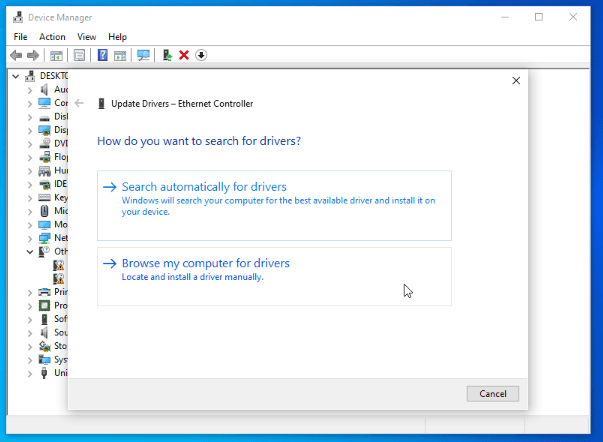The width and height of the screenshot is (603, 442).
Task: Choose Browse my computer for drivers
Action: (x=205, y=263)
